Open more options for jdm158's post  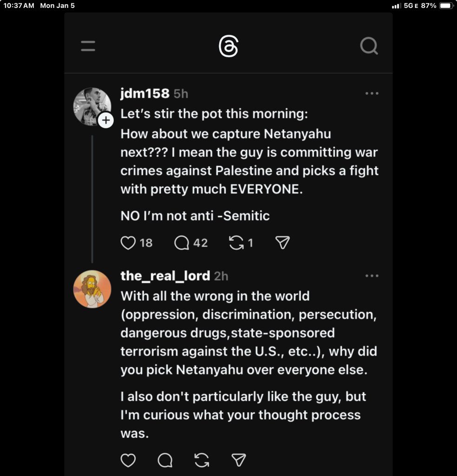[x=372, y=93]
